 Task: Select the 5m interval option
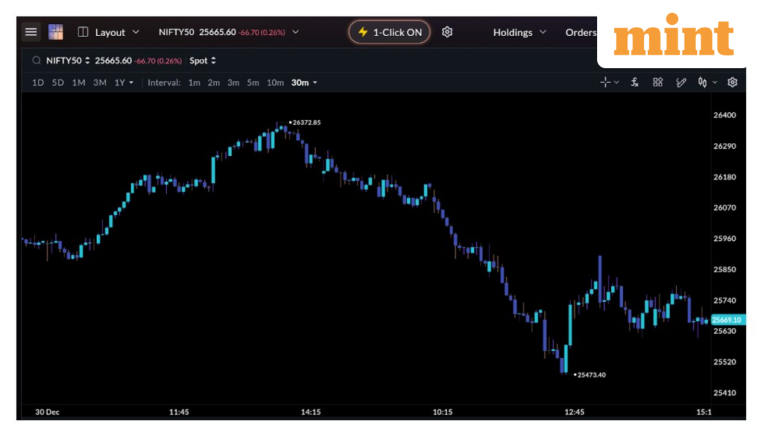click(253, 82)
